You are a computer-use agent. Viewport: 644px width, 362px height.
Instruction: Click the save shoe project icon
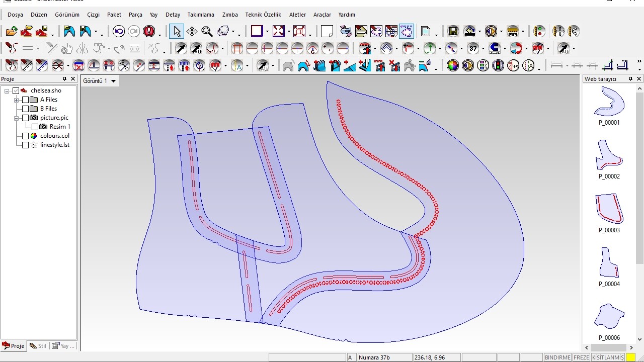[42, 31]
